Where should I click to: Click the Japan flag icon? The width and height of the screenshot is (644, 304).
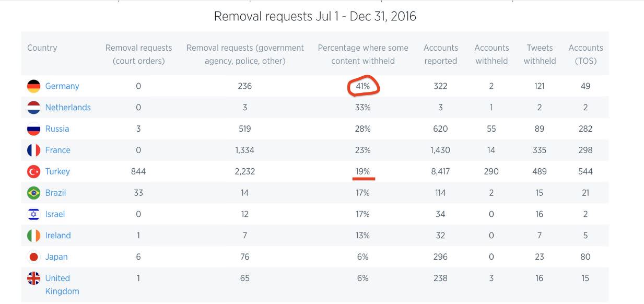(33, 257)
